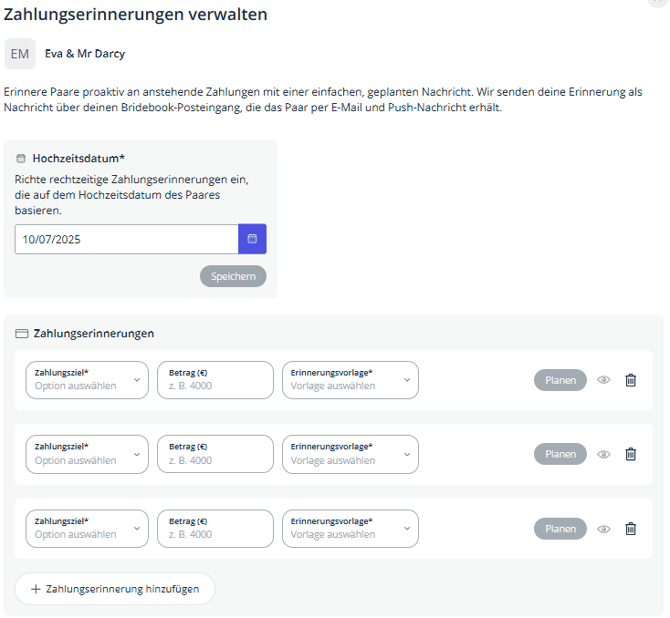The width and height of the screenshot is (670, 618).
Task: Click Speichern button under wedding date
Action: tap(233, 276)
